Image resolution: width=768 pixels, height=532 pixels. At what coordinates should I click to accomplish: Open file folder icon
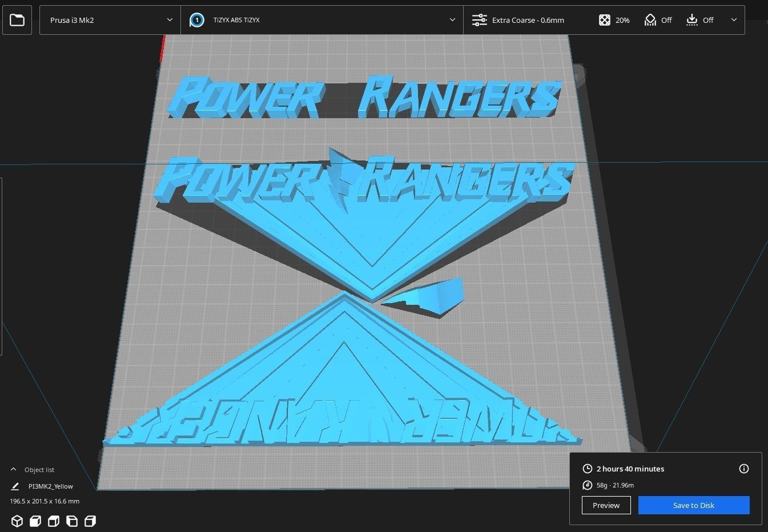pyautogui.click(x=17, y=20)
